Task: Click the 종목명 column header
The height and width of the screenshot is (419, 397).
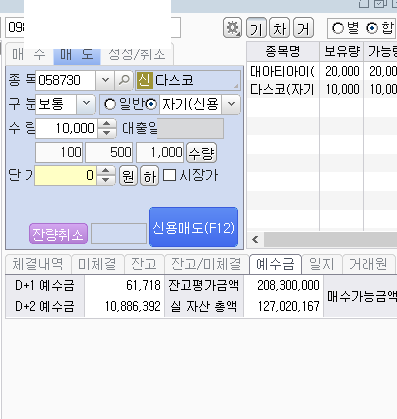Action: (283, 51)
